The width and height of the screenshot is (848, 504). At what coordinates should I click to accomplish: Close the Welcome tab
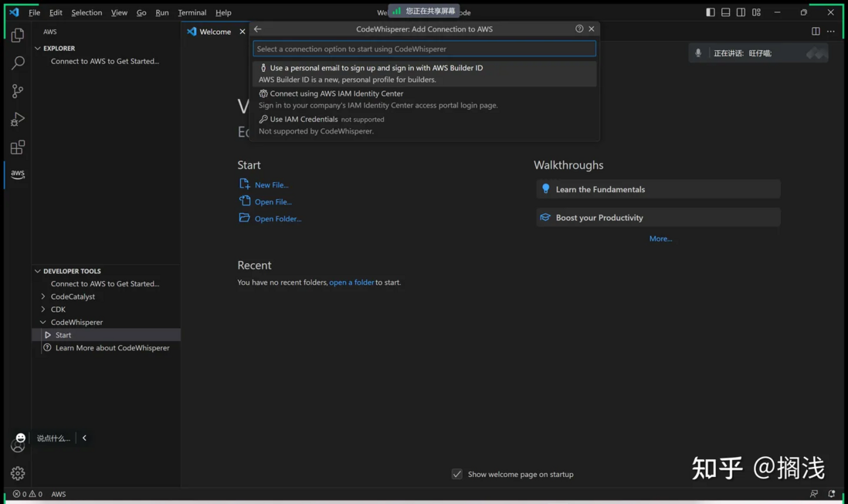click(243, 32)
